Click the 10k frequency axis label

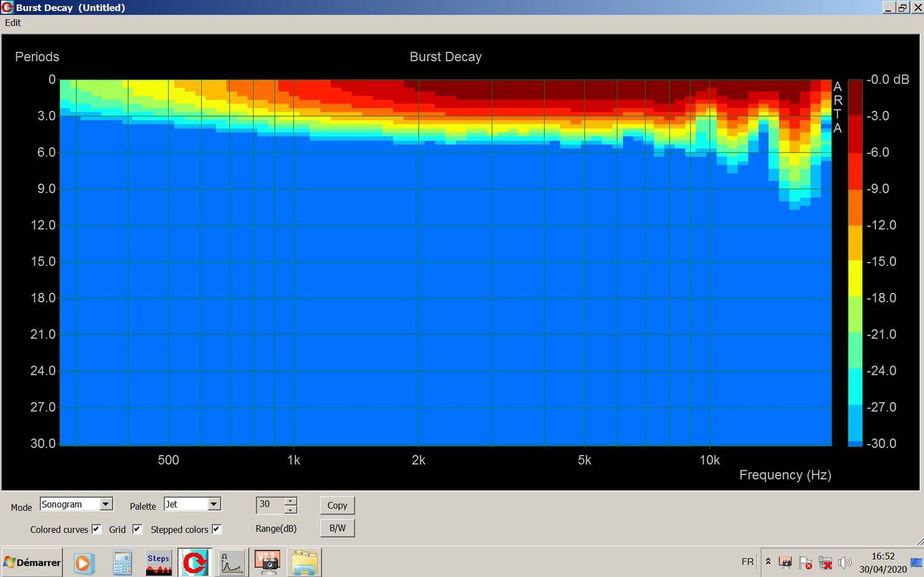[x=710, y=460]
